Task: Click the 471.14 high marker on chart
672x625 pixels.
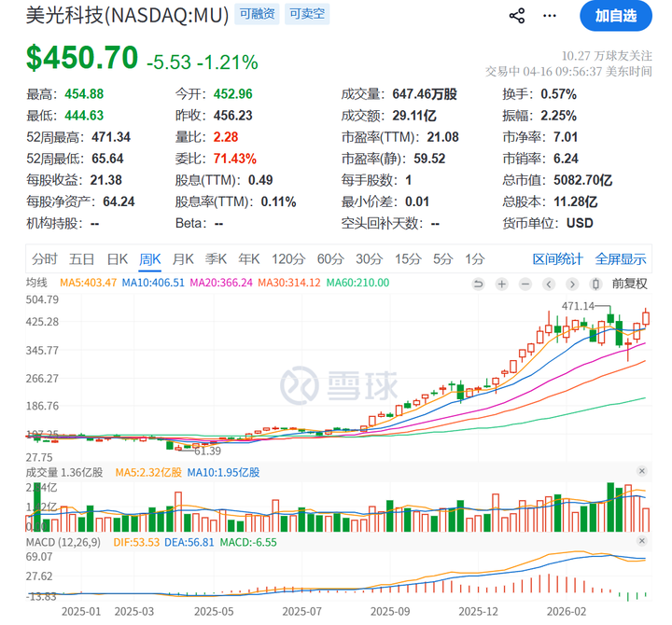Action: point(578,306)
